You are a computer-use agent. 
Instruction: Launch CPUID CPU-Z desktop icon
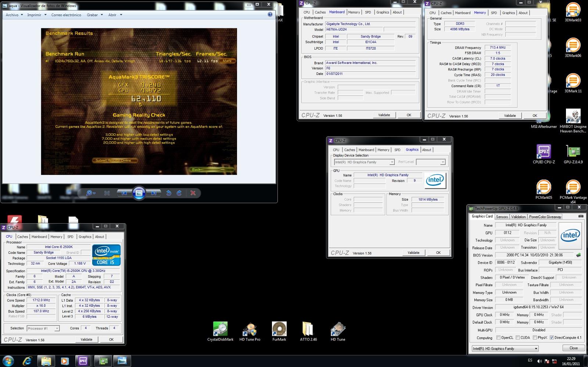pyautogui.click(x=544, y=154)
